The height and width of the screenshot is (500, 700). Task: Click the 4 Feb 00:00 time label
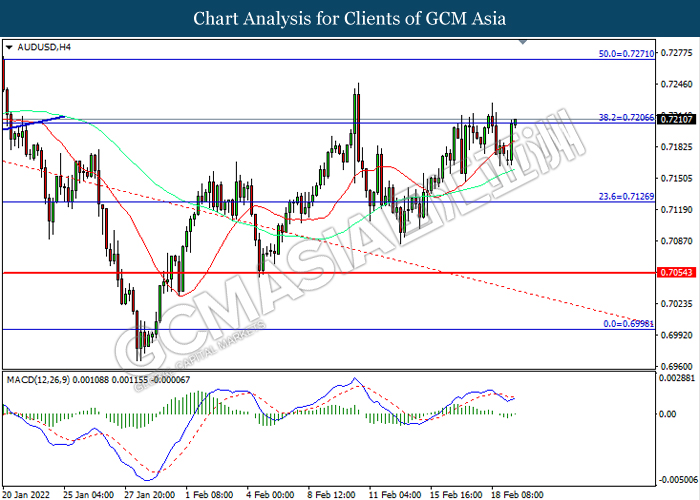tap(271, 495)
